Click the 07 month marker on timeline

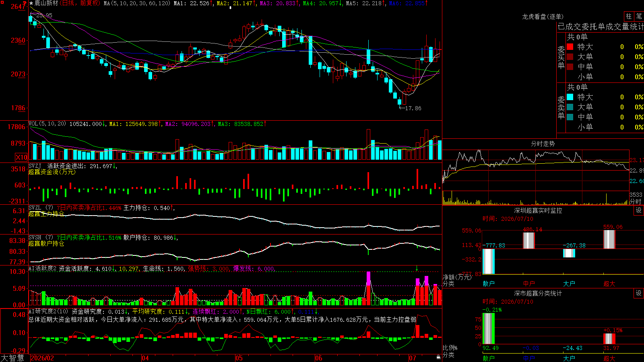pyautogui.click(x=413, y=358)
